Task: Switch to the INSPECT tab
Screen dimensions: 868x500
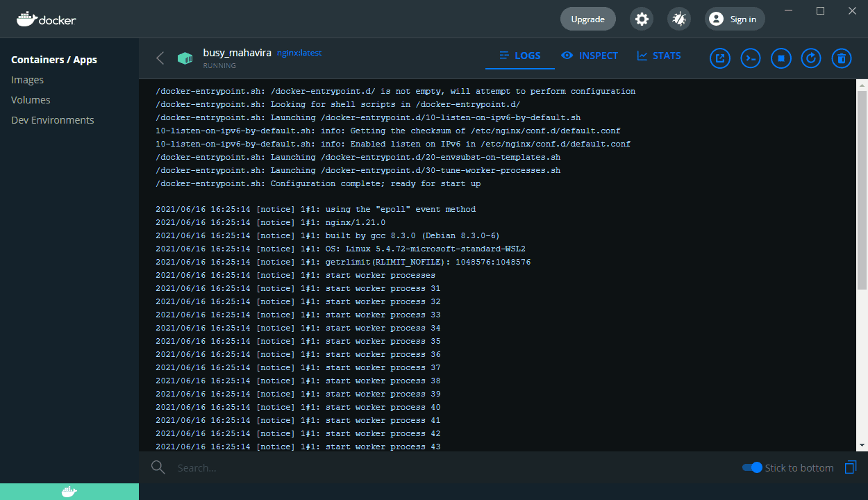Action: pos(590,56)
